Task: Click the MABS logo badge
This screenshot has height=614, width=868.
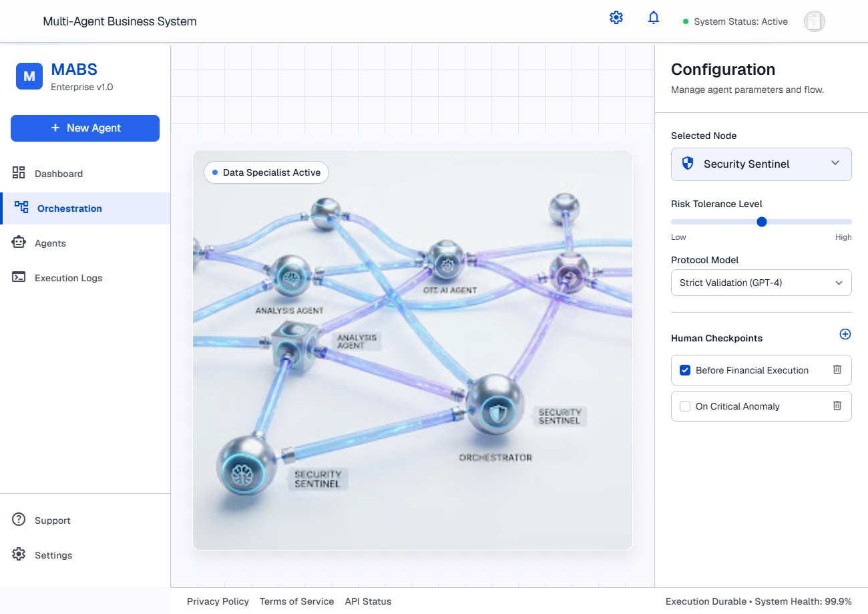Action: coord(29,76)
